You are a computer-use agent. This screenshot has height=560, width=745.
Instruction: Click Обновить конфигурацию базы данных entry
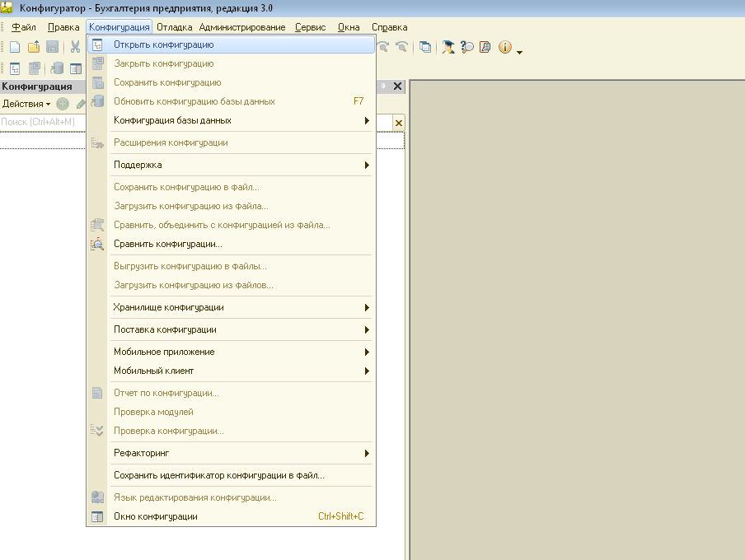pyautogui.click(x=231, y=101)
